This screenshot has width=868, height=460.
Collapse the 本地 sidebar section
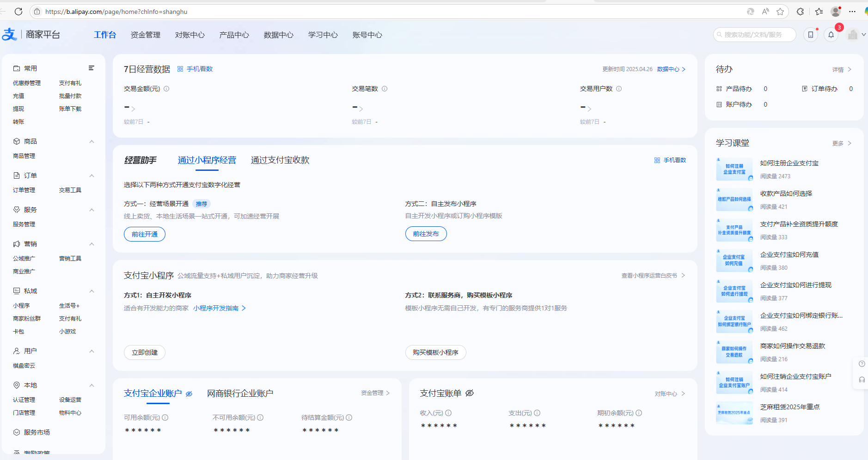pyautogui.click(x=92, y=385)
